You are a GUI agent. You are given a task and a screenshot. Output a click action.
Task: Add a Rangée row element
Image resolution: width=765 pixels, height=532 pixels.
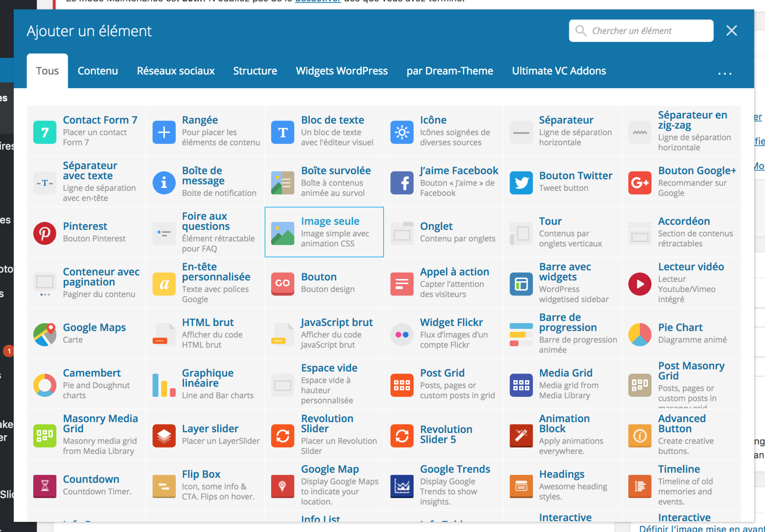tap(199, 120)
